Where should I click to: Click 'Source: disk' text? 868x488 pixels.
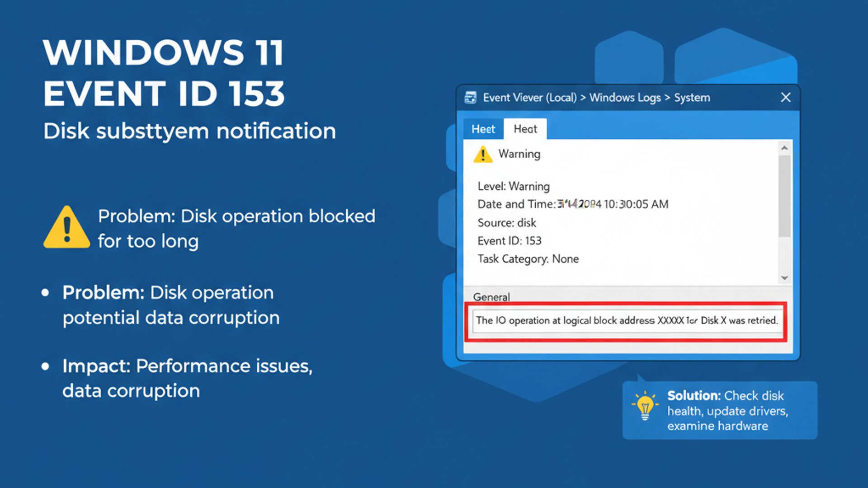pos(507,223)
